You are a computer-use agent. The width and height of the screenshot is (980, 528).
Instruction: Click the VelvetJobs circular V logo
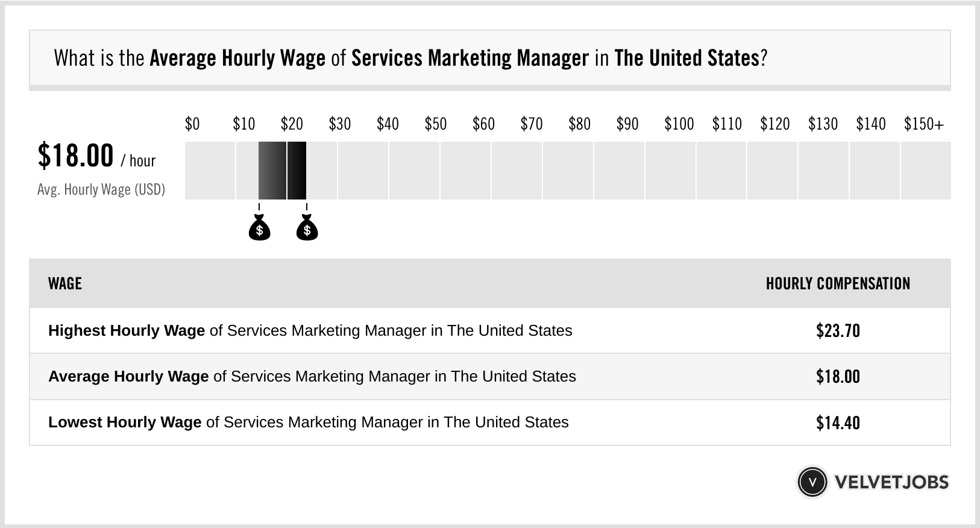(812, 482)
